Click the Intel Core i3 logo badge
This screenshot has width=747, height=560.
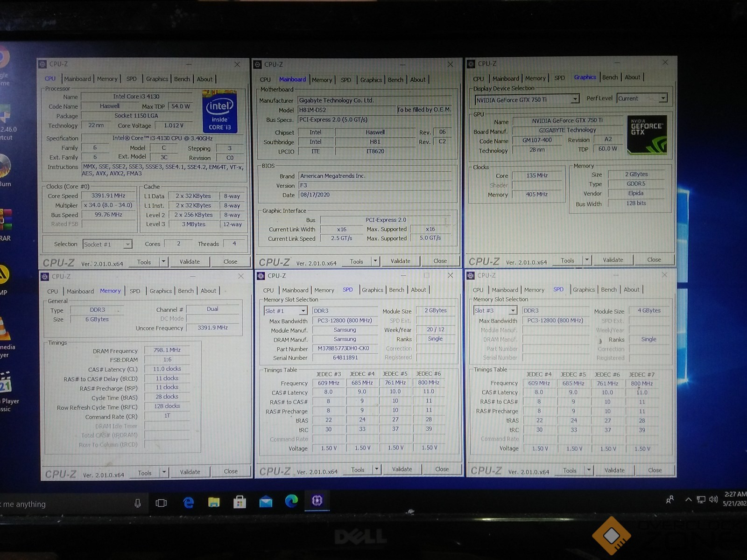click(220, 112)
